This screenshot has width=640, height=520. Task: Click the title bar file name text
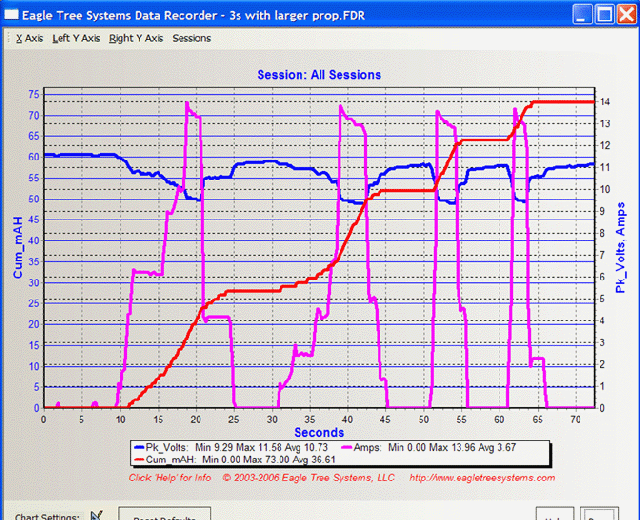tap(297, 16)
